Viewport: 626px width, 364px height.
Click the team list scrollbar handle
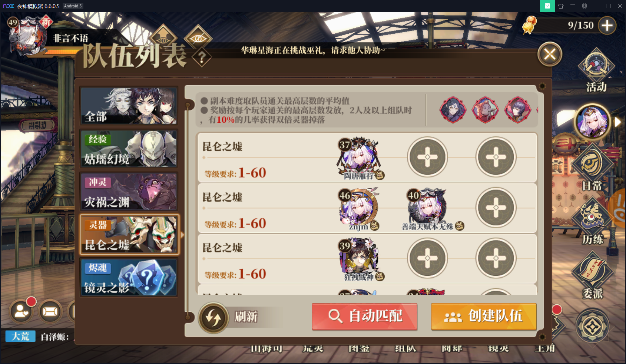tap(188, 106)
